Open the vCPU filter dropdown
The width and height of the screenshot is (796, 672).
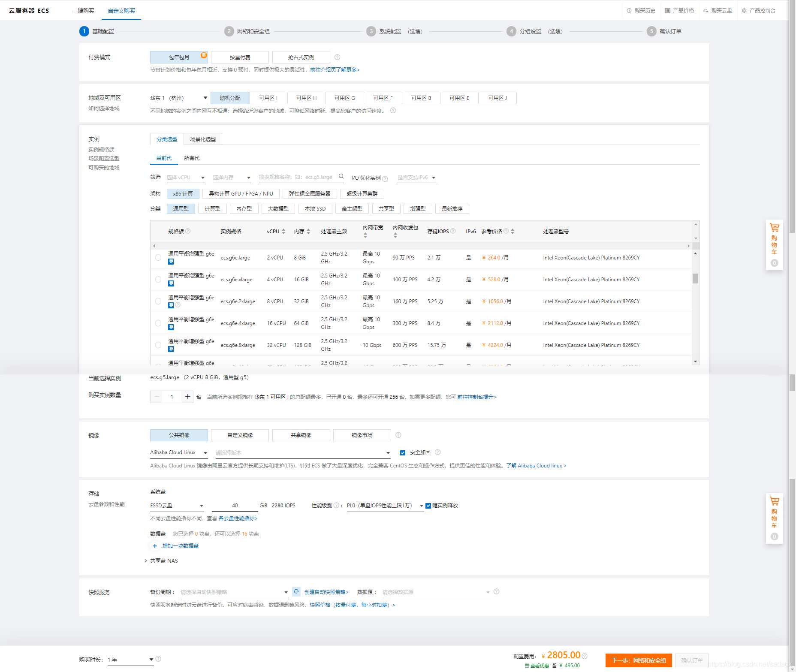tap(186, 178)
